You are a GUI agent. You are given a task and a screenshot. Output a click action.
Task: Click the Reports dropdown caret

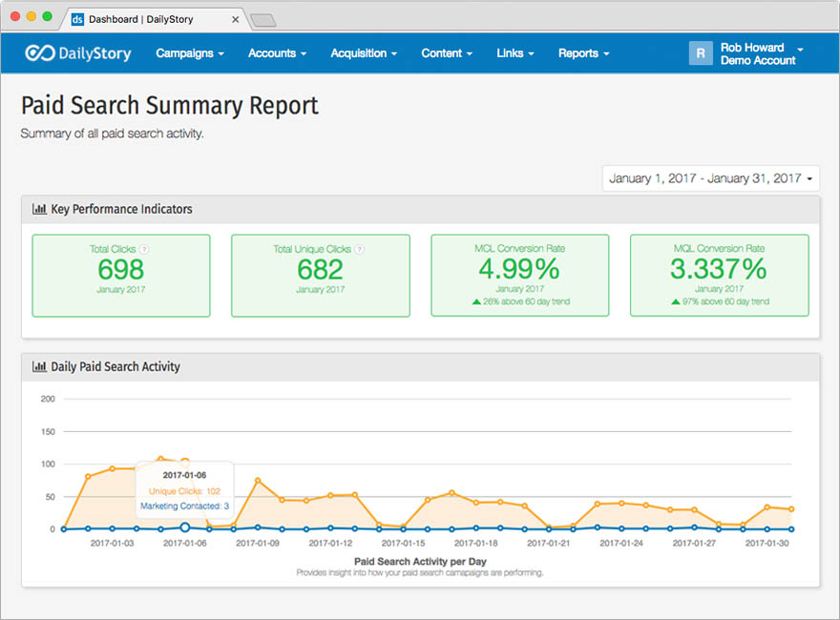tap(606, 54)
